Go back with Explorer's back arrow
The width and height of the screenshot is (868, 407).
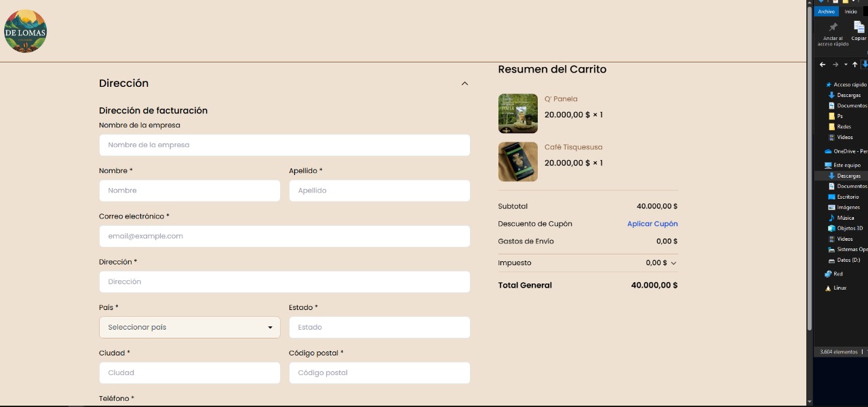pos(823,64)
